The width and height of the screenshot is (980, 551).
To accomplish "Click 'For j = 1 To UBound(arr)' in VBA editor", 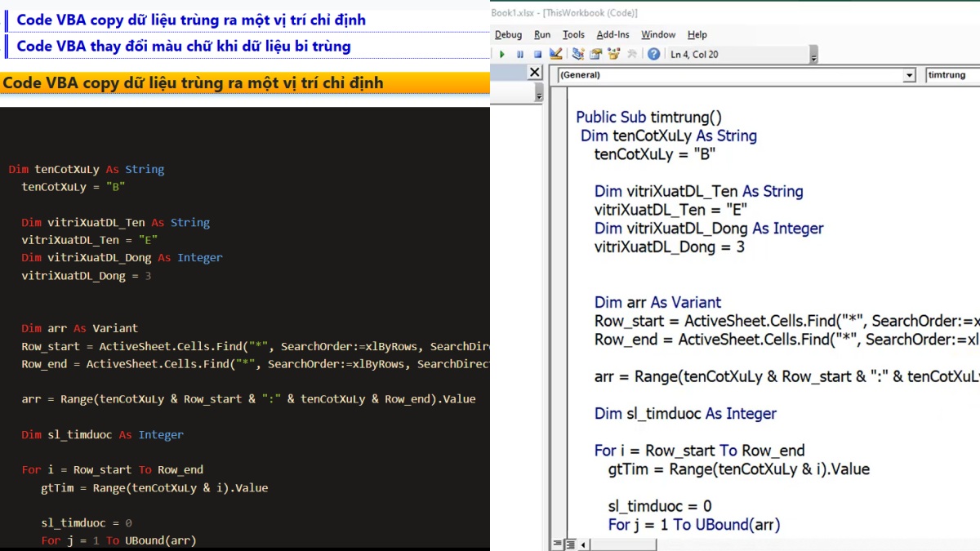I will click(694, 525).
